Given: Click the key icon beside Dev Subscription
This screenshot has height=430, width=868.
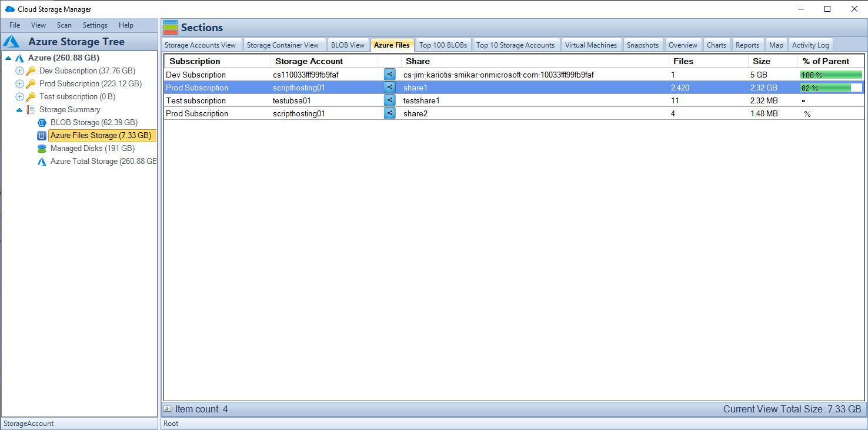Looking at the screenshot, I should [31, 70].
